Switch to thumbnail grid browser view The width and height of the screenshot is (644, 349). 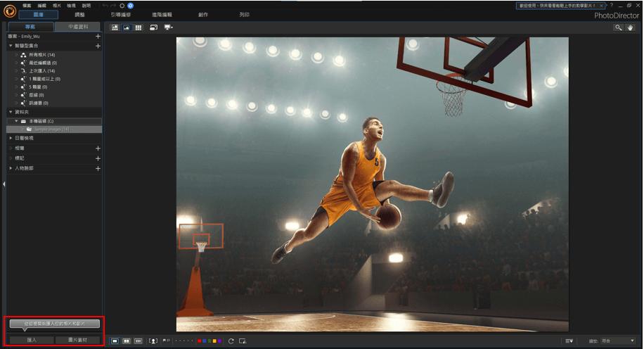click(x=139, y=27)
